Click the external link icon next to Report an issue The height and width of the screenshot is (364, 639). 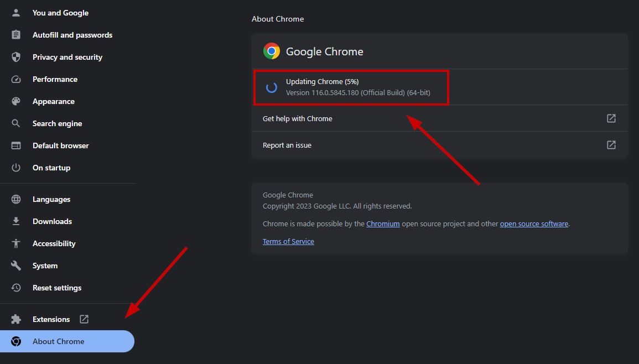click(611, 144)
